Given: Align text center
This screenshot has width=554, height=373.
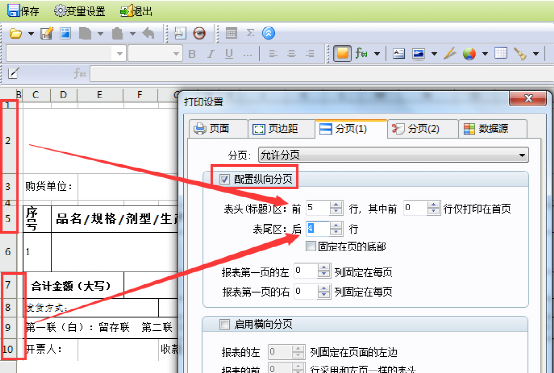Looking at the screenshot, I should point(291,54).
